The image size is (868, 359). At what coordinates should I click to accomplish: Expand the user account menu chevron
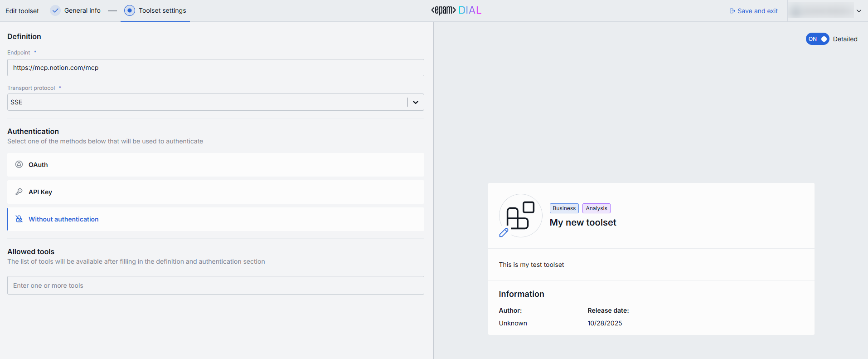click(859, 11)
